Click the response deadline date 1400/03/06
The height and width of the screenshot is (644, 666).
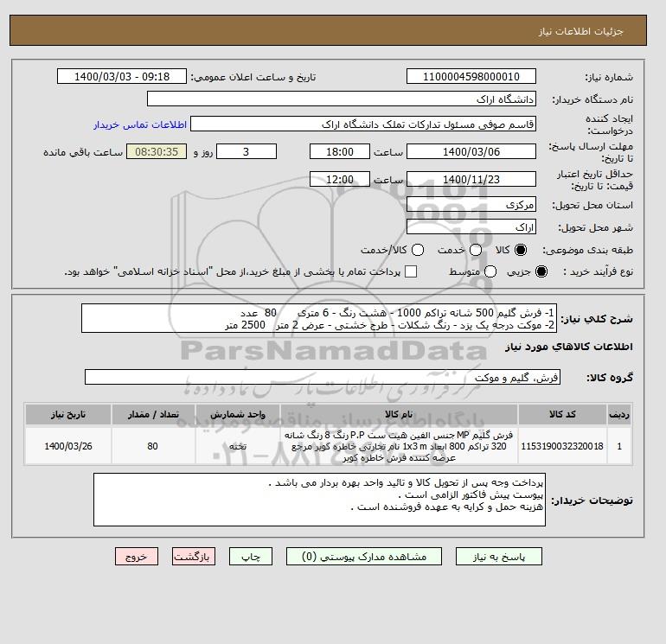pos(471,151)
